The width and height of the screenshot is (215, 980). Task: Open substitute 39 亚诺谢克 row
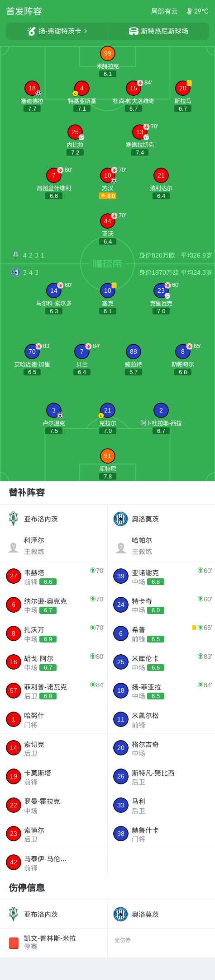(x=161, y=576)
